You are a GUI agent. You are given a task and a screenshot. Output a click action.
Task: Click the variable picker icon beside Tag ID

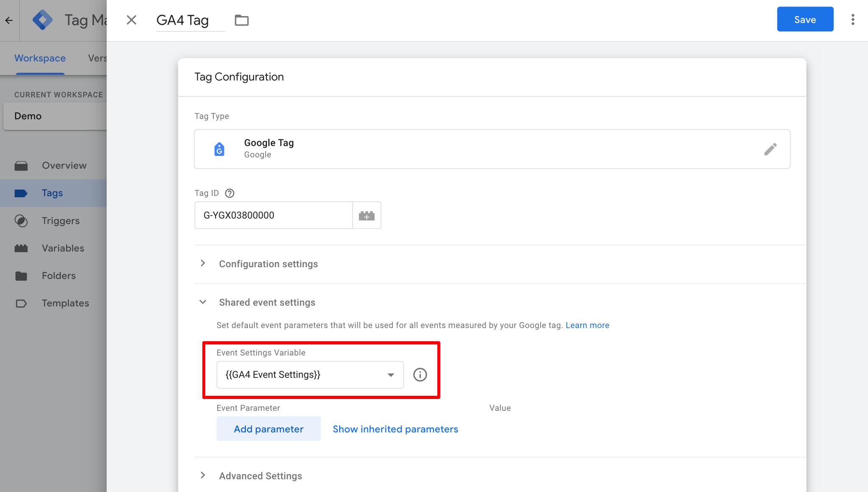pos(367,216)
